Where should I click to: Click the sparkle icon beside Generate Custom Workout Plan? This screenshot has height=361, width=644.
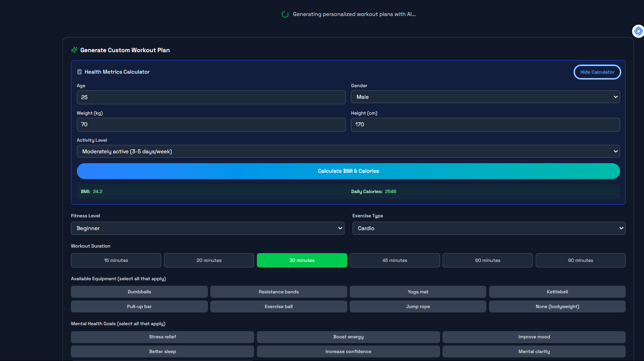coord(74,50)
